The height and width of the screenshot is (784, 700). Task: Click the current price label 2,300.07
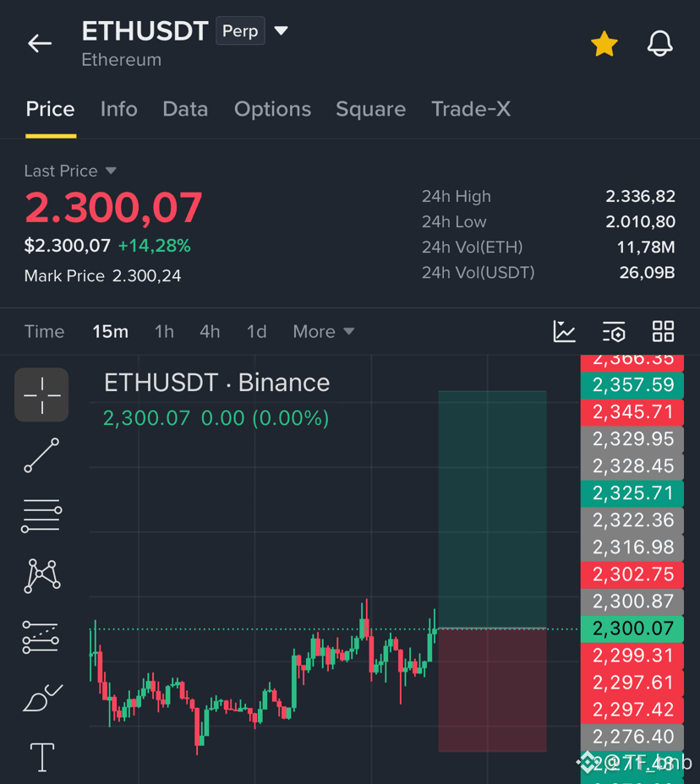632,629
